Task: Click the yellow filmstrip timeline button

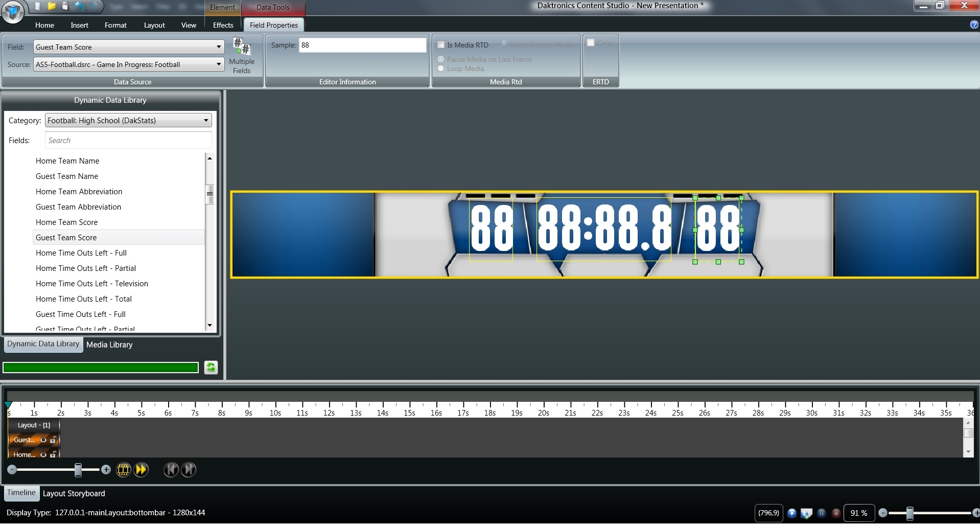Action: [x=123, y=470]
